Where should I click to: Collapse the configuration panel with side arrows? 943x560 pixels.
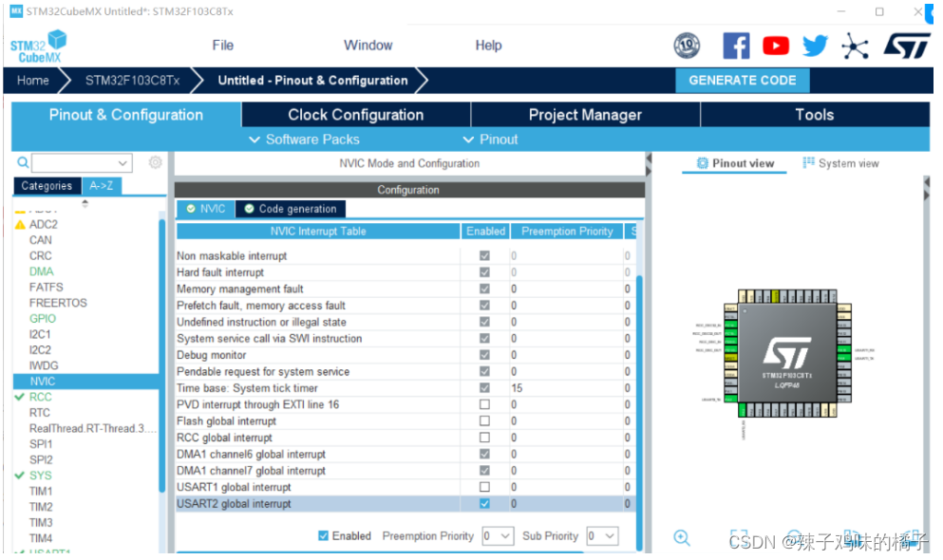point(649,164)
